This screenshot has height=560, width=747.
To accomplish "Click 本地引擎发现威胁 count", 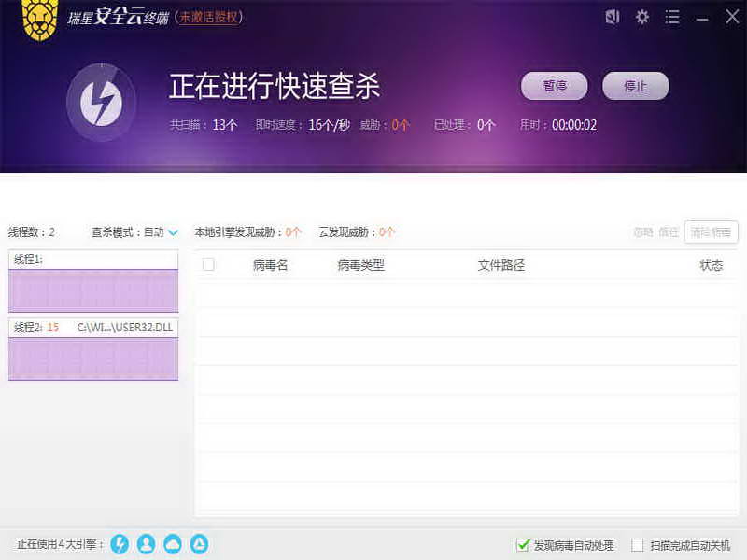I will point(247,232).
